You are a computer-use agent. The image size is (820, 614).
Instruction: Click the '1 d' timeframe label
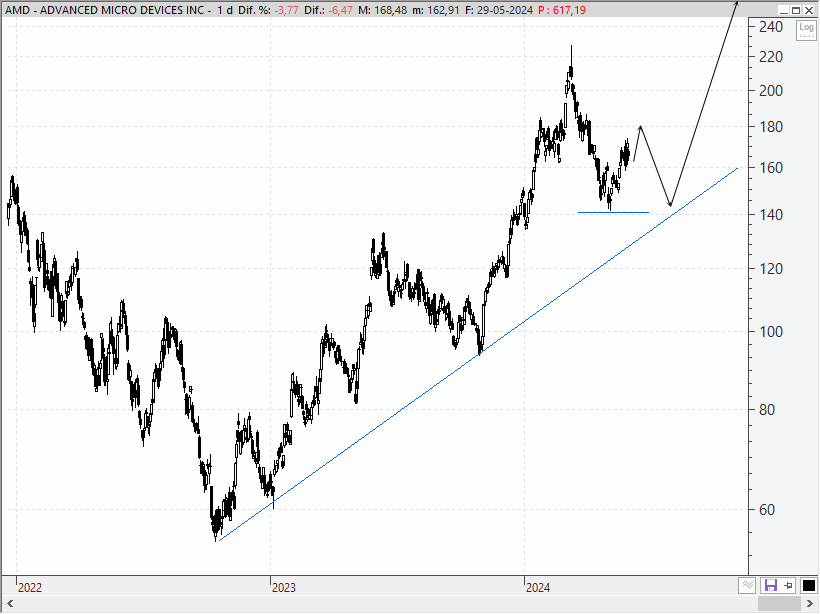pos(225,10)
